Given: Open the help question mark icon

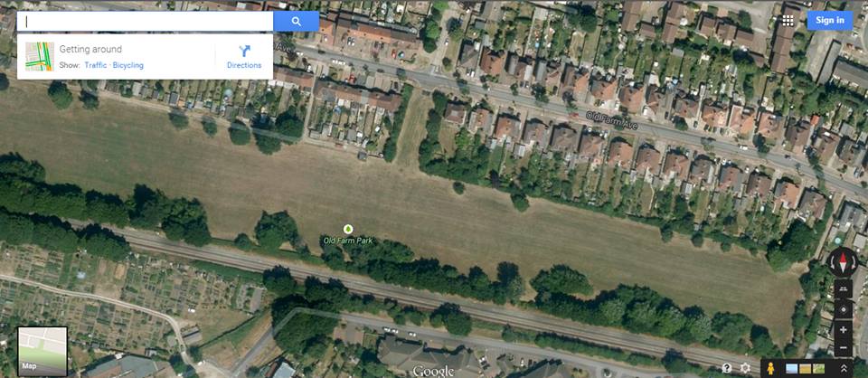Looking at the screenshot, I should pyautogui.click(x=727, y=368).
